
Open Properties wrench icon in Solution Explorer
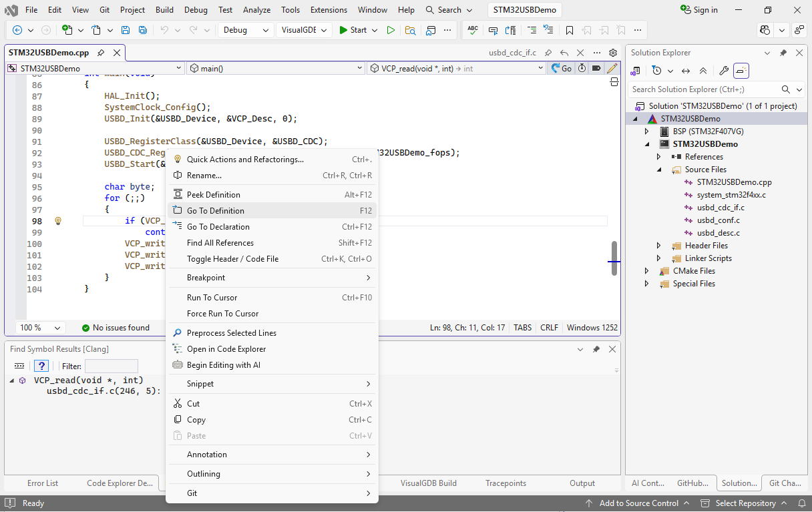tap(723, 71)
